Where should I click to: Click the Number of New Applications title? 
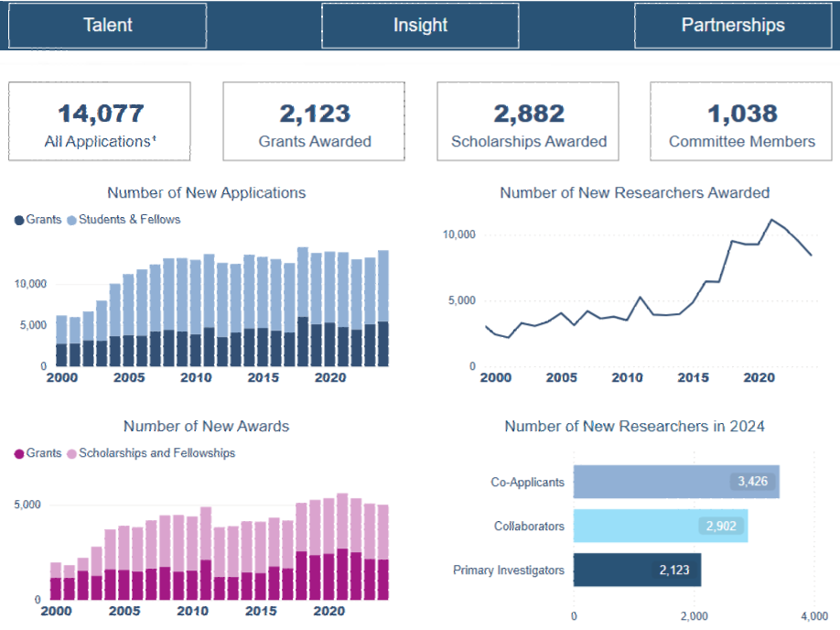coord(206,193)
